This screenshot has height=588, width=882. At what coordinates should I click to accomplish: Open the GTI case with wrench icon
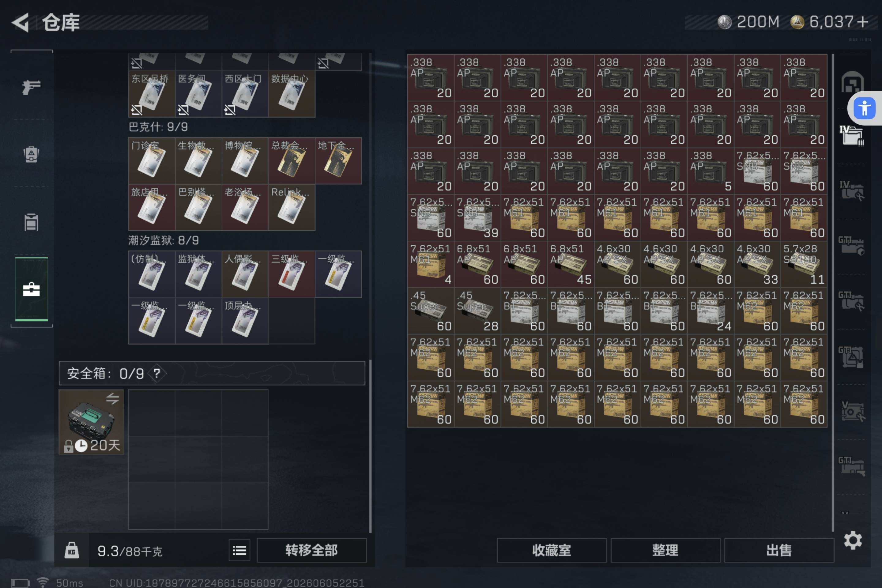coord(851,301)
